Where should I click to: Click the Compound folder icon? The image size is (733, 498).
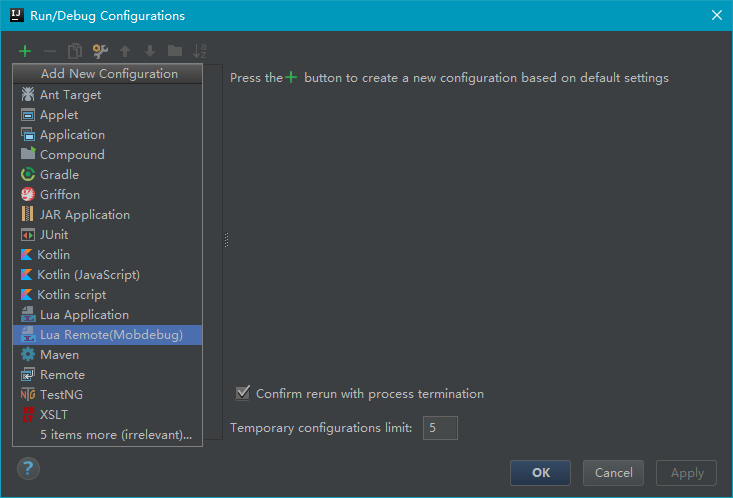tap(28, 153)
